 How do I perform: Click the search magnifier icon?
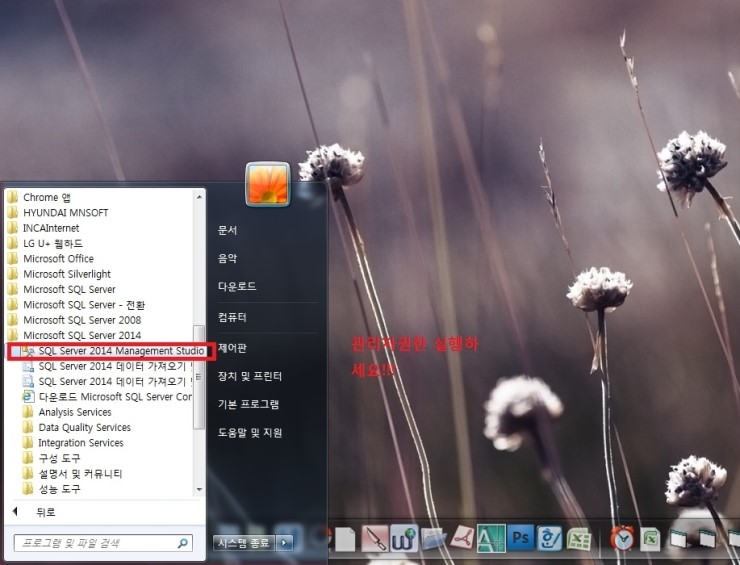(x=183, y=543)
